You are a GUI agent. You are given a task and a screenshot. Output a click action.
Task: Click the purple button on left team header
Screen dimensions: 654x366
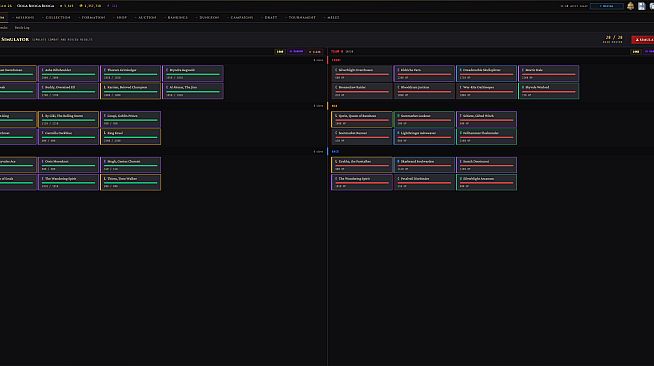297,52
